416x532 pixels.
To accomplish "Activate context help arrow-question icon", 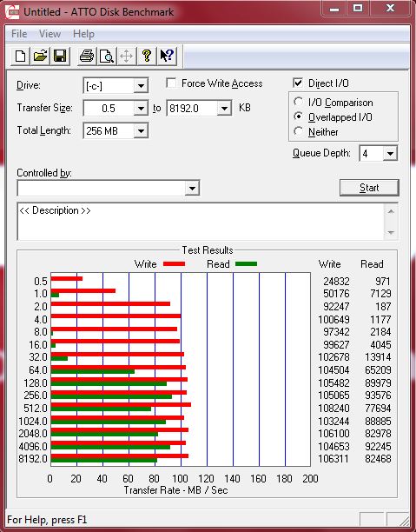I will (x=167, y=56).
